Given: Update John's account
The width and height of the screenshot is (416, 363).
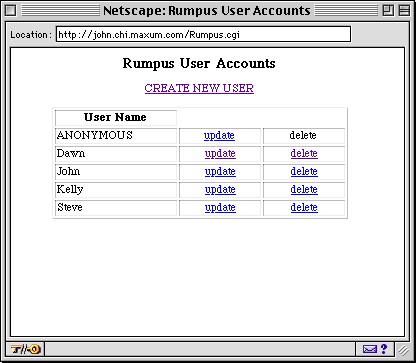Looking at the screenshot, I should 220,172.
